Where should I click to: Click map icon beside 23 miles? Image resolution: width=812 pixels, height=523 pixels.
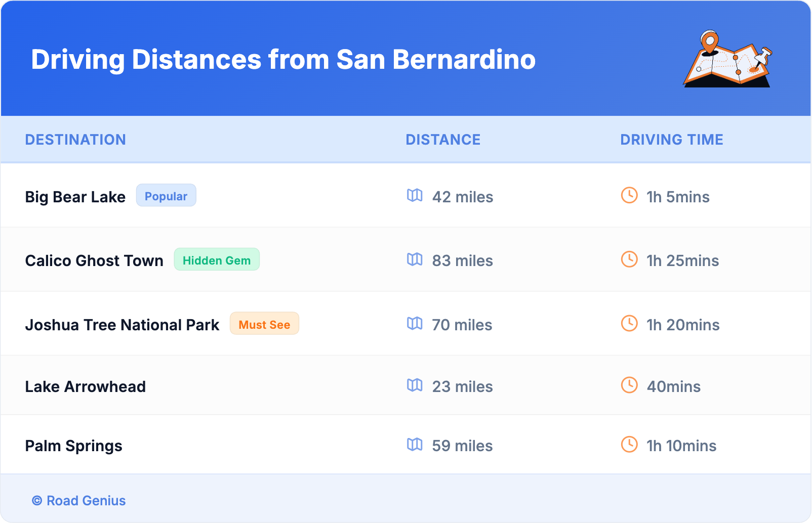(415, 385)
